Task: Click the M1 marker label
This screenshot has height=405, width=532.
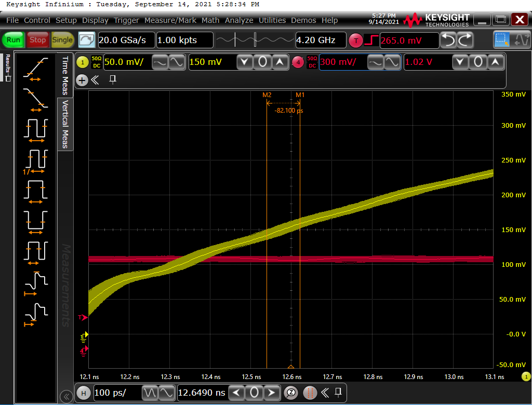Action: coord(300,95)
